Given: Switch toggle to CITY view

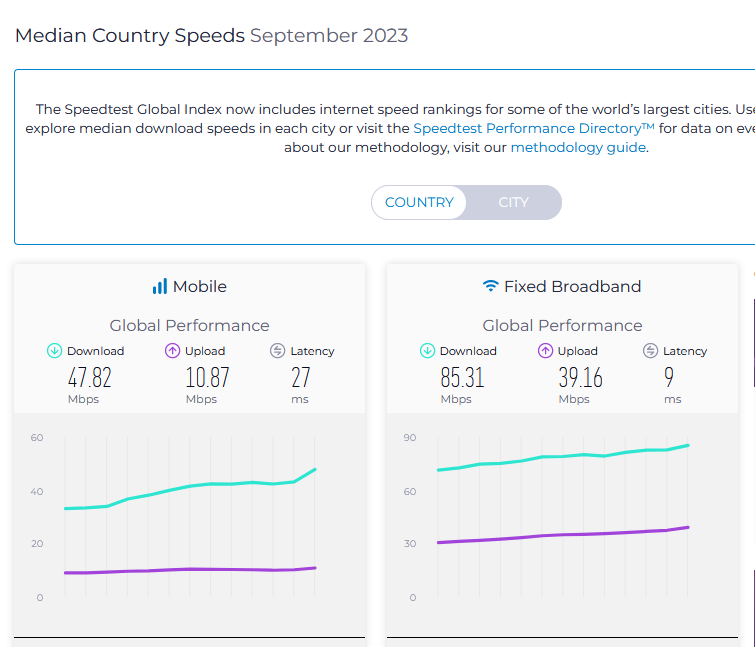Looking at the screenshot, I should point(513,202).
